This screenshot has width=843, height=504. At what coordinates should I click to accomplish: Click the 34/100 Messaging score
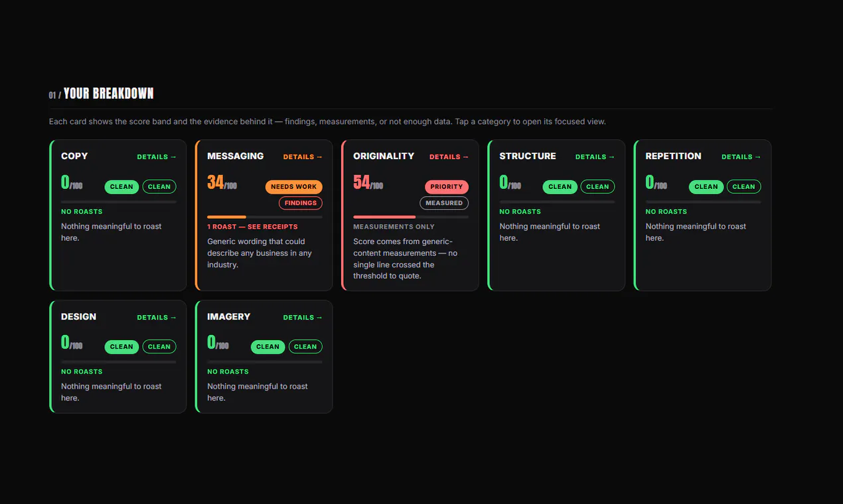click(222, 182)
